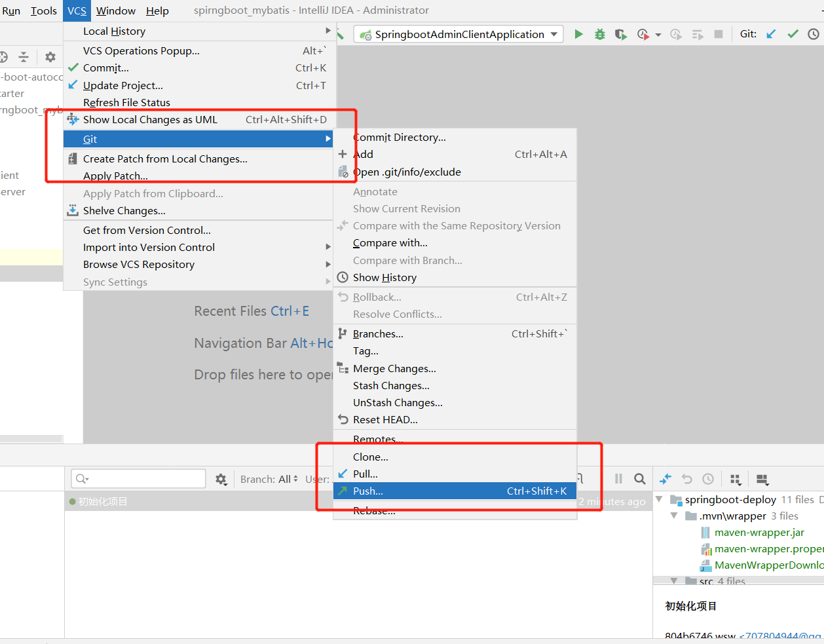Viewport: 824px width, 644px height.
Task: Select Shelve Changes
Action: pos(199,210)
